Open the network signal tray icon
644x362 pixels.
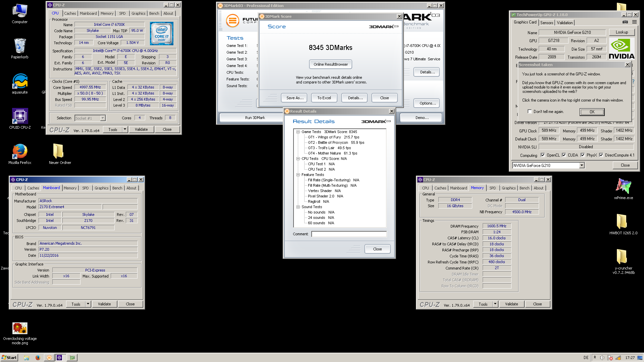618,358
